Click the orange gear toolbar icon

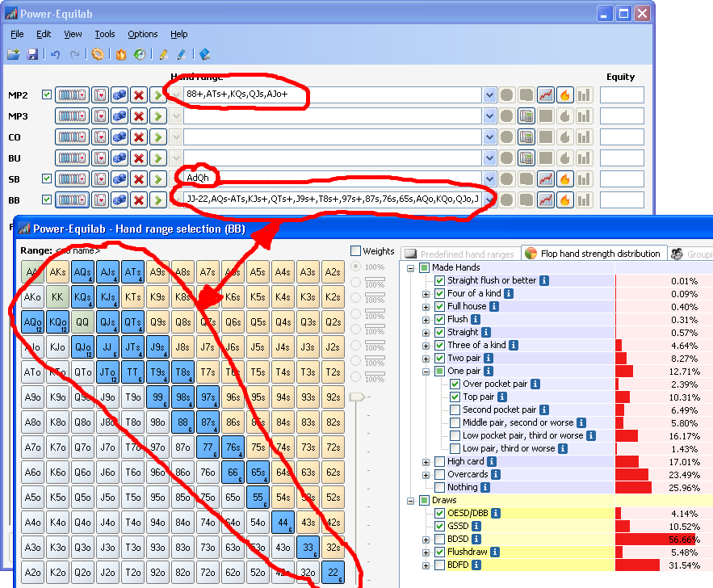pyautogui.click(x=98, y=55)
